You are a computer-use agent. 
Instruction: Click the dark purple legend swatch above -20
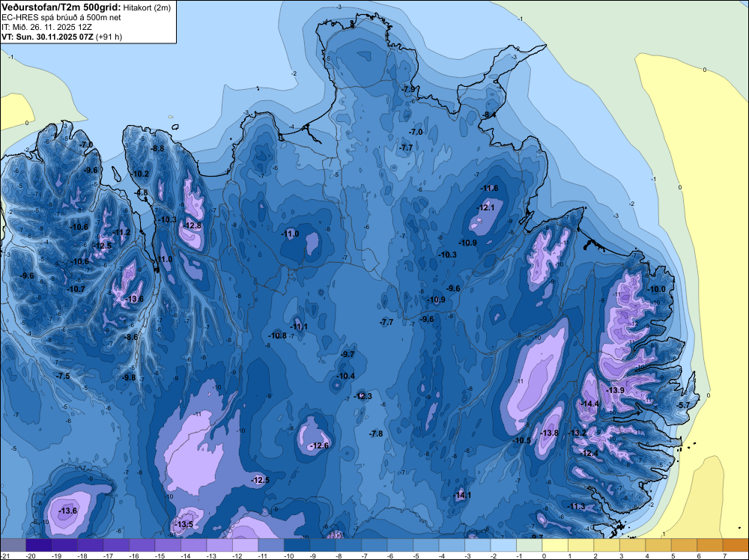[x=39, y=545]
